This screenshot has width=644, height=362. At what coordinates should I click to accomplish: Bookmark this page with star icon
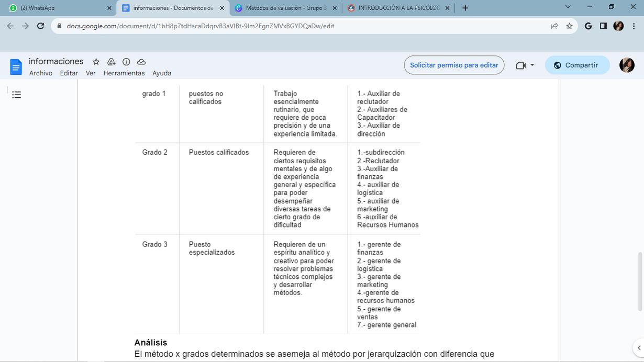tap(570, 26)
